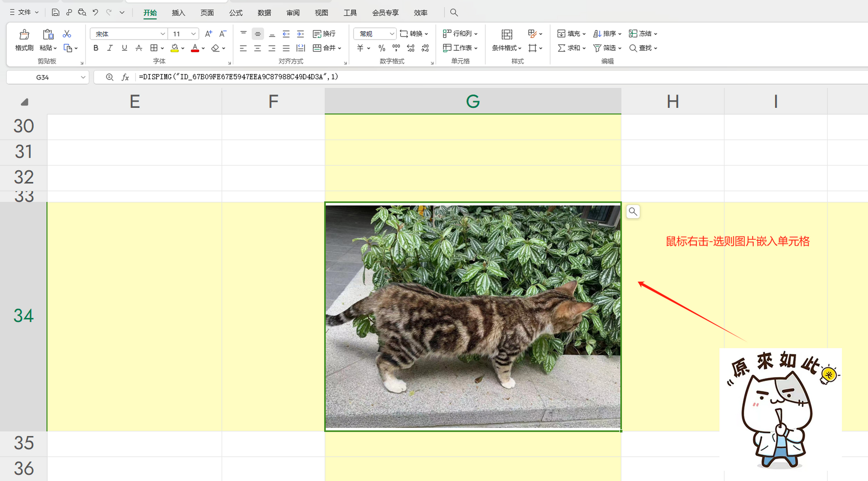Click the font name dropdown showing 宋体

pyautogui.click(x=127, y=34)
